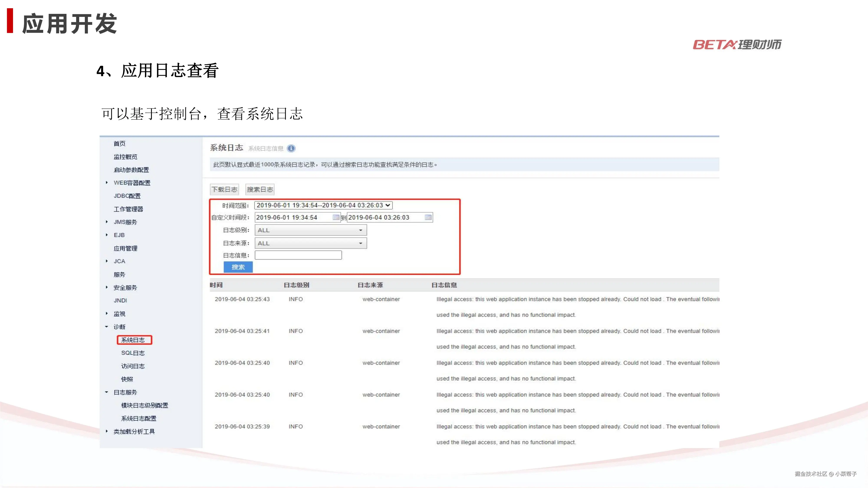Viewport: 868px width, 488px height.
Task: Click the 日志信息 input field
Action: pos(298,255)
